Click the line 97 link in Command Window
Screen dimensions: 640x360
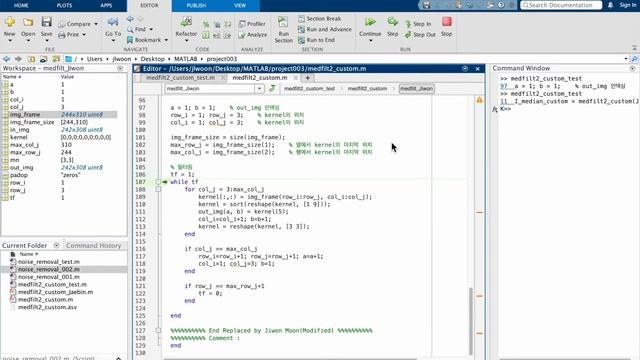(x=504, y=86)
